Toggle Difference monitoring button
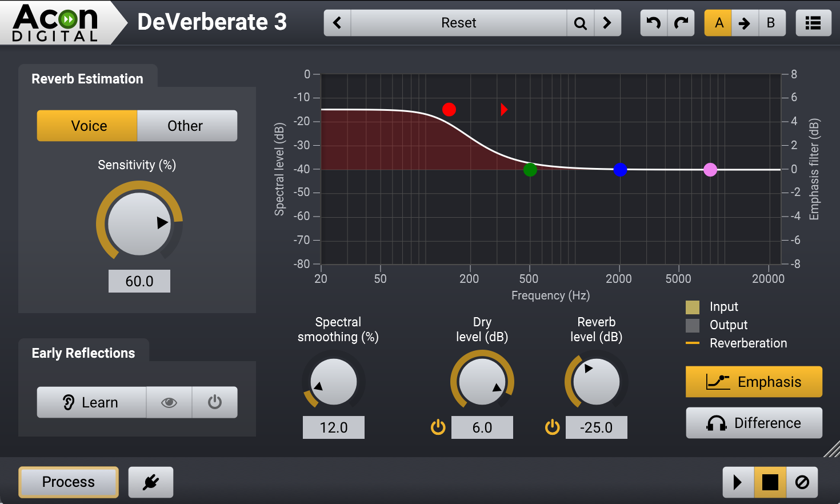Screen dimensions: 840x504 click(754, 423)
